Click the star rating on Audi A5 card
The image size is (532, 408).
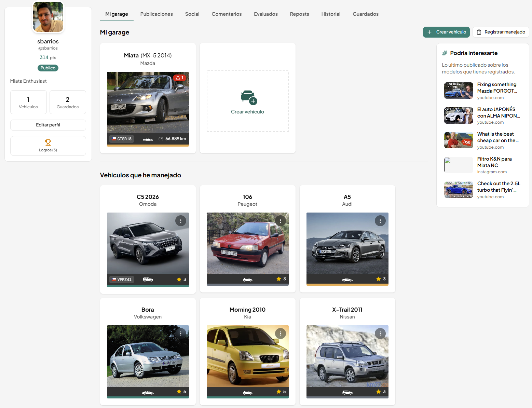click(381, 279)
